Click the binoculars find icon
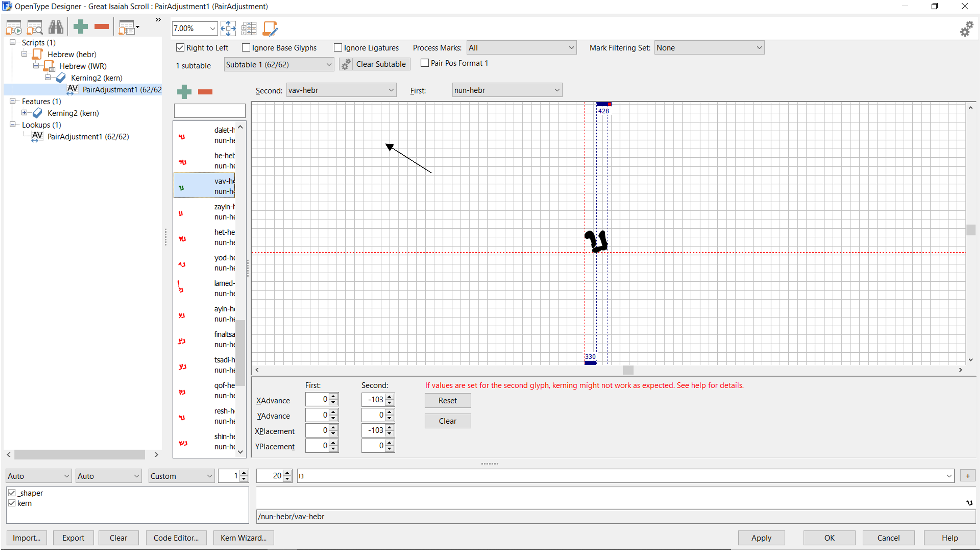 click(x=56, y=28)
